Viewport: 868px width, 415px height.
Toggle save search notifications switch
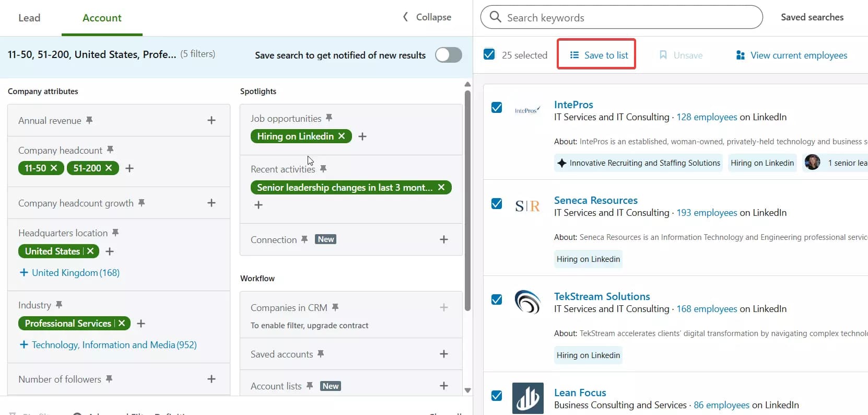click(x=449, y=55)
